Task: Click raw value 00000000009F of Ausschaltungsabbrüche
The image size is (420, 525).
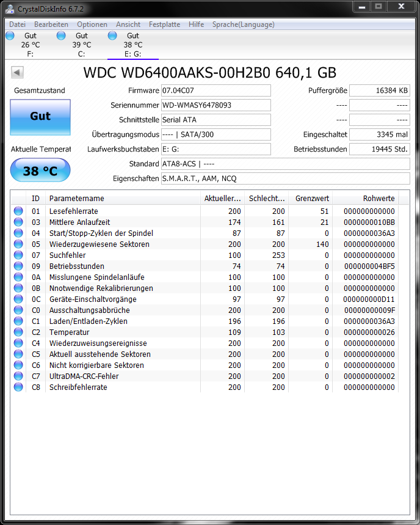Action: click(369, 310)
